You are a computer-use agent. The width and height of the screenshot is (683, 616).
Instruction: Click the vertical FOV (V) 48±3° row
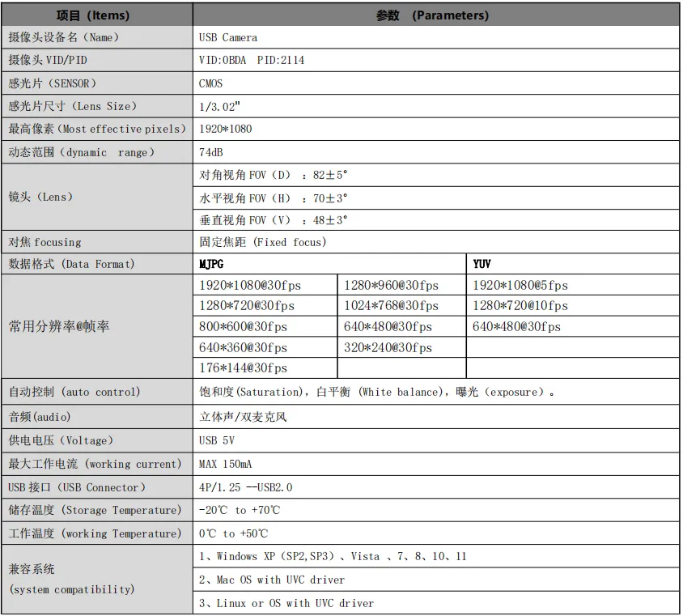coord(274,220)
